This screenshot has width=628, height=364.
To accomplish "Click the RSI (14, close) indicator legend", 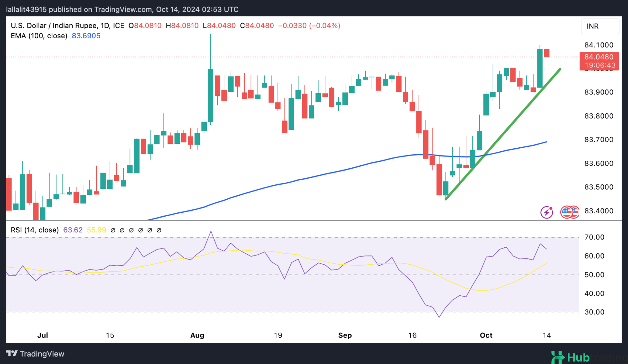I will 35,230.
